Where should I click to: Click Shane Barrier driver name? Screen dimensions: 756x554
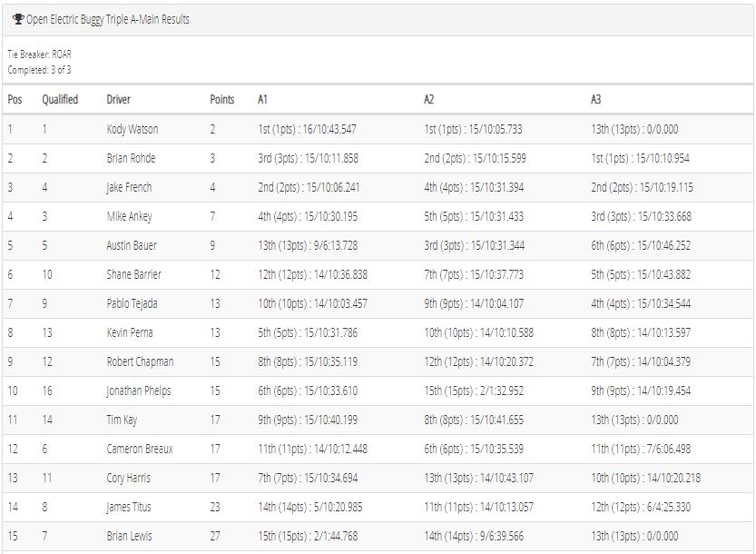tap(133, 274)
